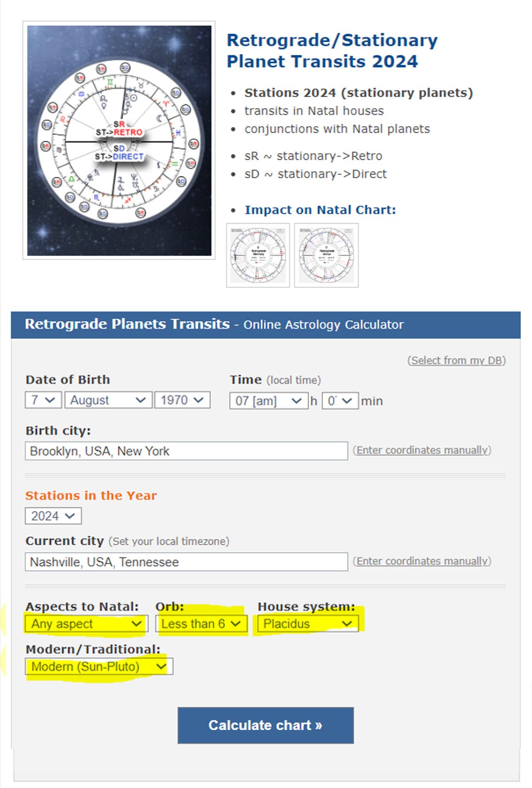532x788 pixels.
Task: Open the birth year dropdown showing 1970
Action: tap(182, 400)
